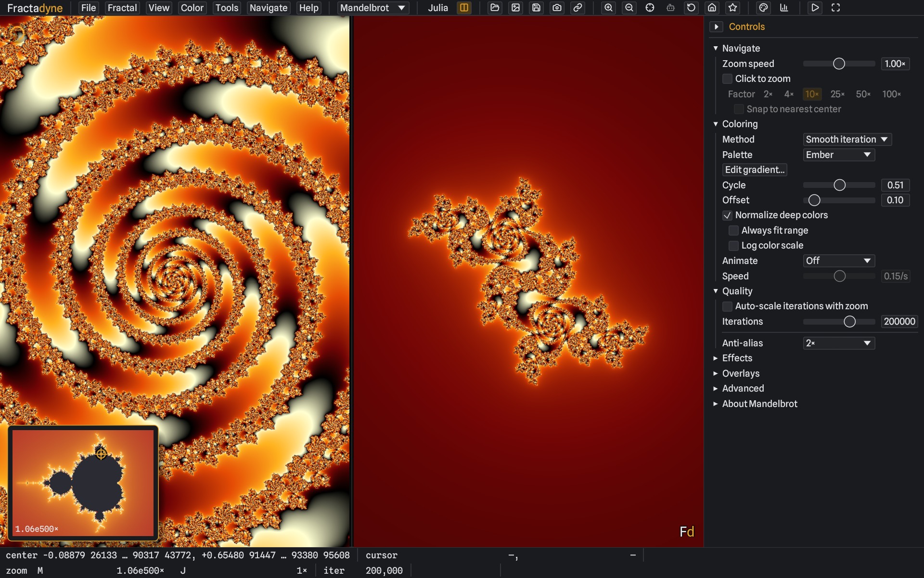This screenshot has height=578, width=924.
Task: Click the histogram chart icon
Action: click(x=784, y=8)
